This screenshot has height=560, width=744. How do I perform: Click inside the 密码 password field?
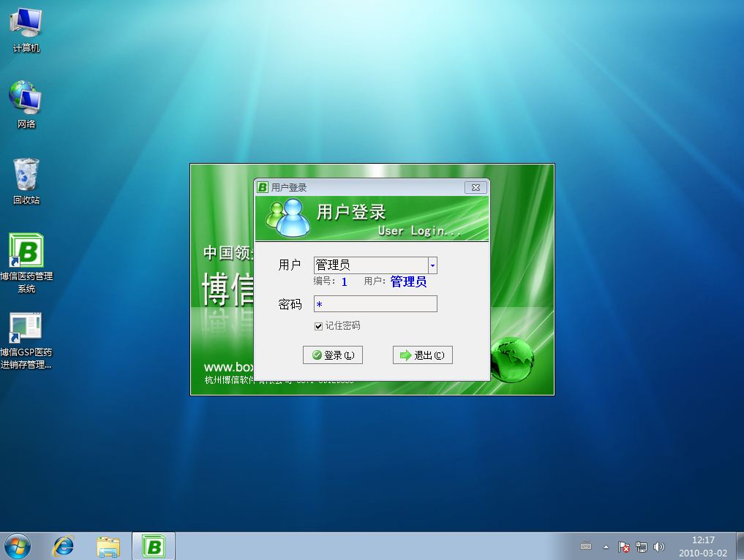click(375, 304)
